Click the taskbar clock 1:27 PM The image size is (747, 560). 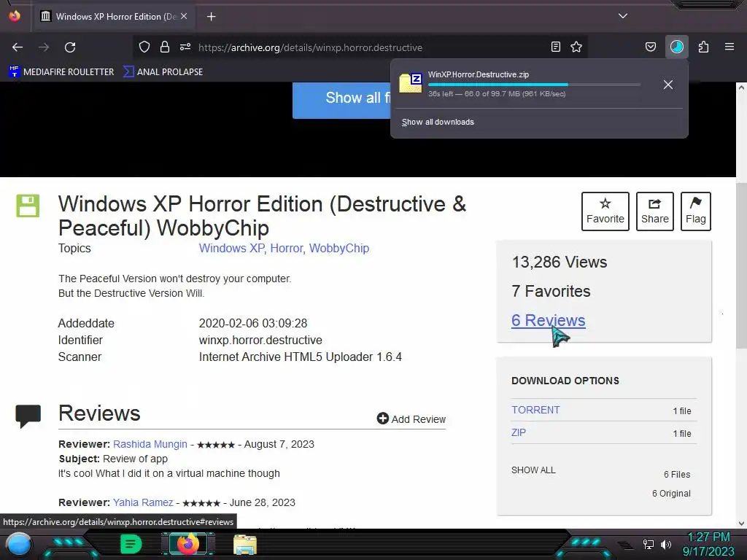pyautogui.click(x=708, y=537)
